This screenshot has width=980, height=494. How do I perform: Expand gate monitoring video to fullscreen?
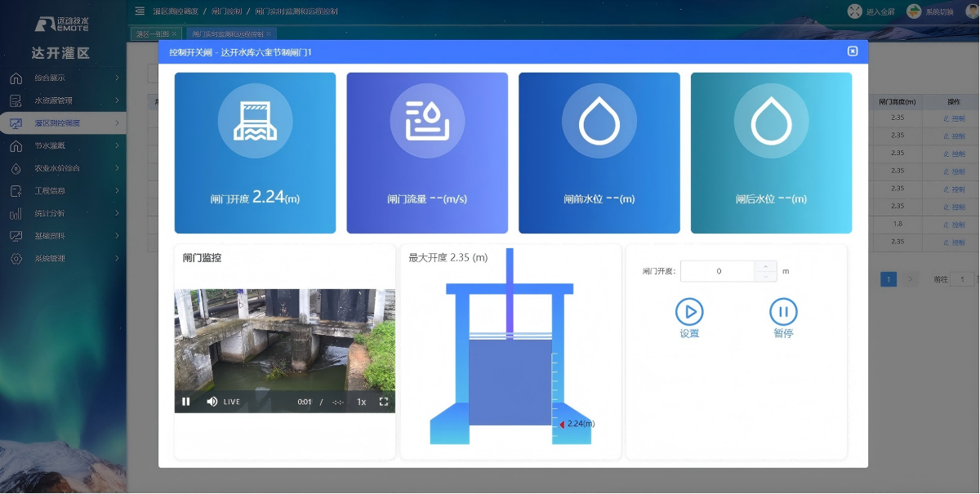point(384,402)
